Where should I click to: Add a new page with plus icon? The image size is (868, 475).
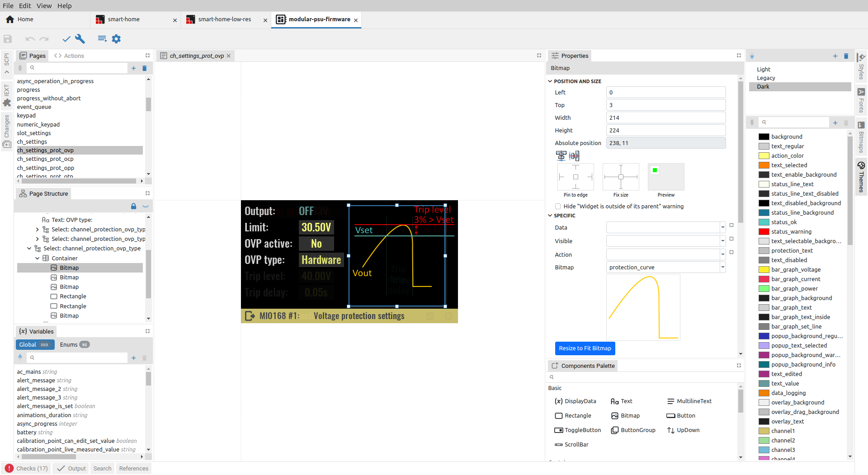click(x=133, y=68)
